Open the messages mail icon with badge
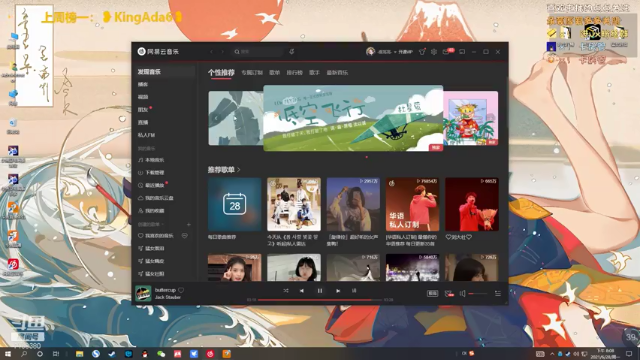640x360 pixels. [x=447, y=52]
